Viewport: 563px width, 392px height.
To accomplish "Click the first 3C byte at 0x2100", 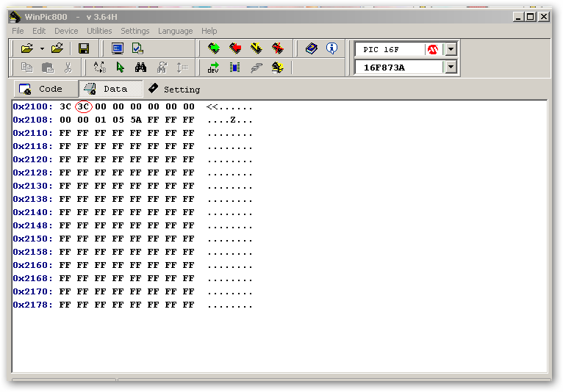I will coord(65,106).
